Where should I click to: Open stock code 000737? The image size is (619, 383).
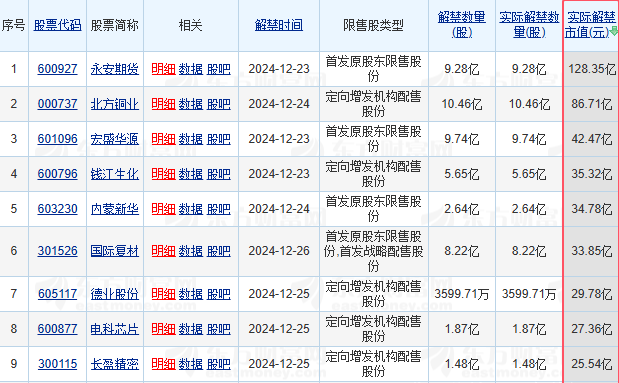pos(58,104)
